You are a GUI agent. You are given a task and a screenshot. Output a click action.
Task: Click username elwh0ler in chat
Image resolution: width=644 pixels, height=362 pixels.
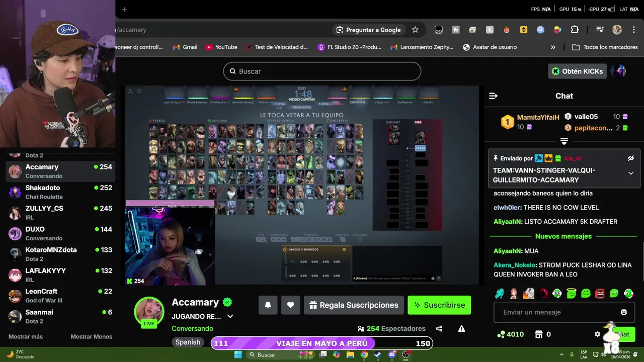coord(507,208)
